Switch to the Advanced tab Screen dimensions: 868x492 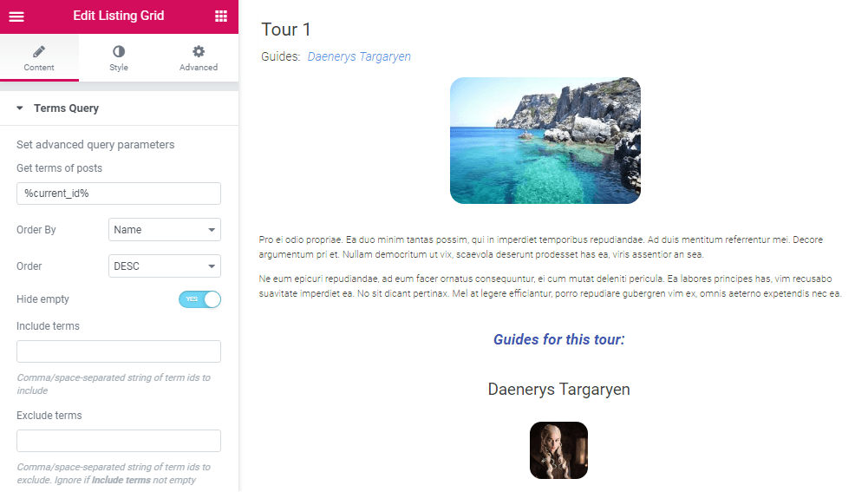tap(199, 57)
